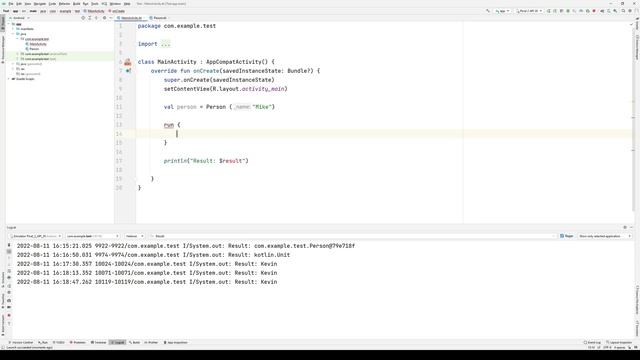Open the File menu
Image resolution: width=640 pixels, height=360 pixels.
tap(11, 4)
